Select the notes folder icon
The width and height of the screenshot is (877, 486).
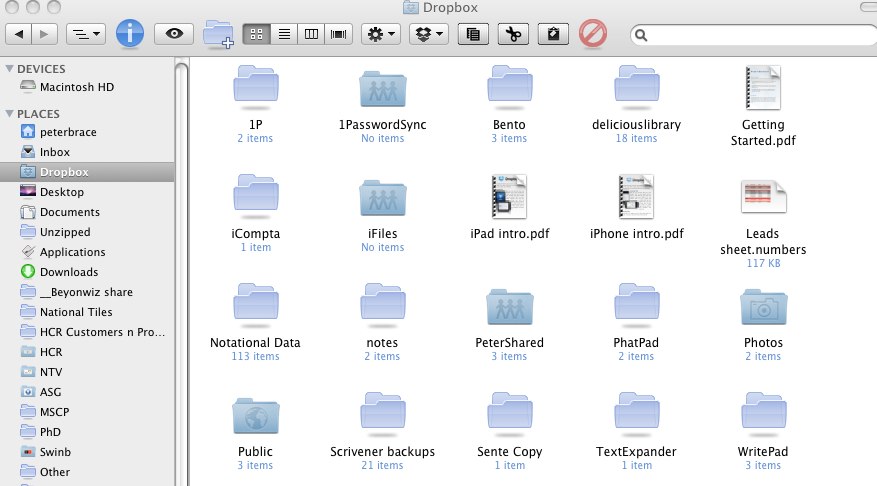tap(383, 304)
